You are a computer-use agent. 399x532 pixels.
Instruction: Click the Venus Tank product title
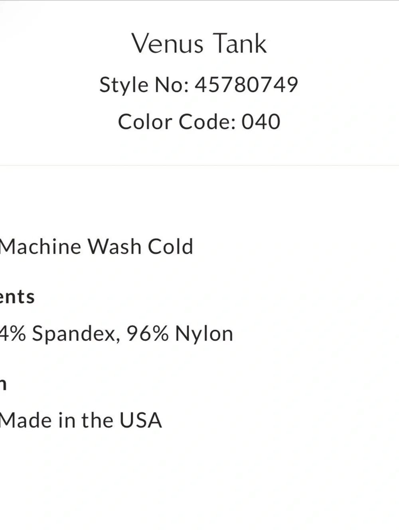tap(199, 43)
